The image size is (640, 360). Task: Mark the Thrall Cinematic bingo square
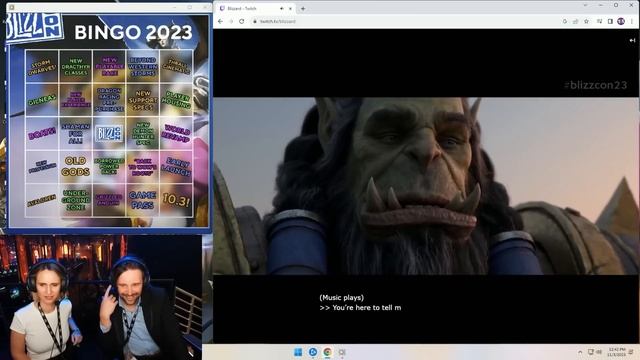(x=176, y=67)
